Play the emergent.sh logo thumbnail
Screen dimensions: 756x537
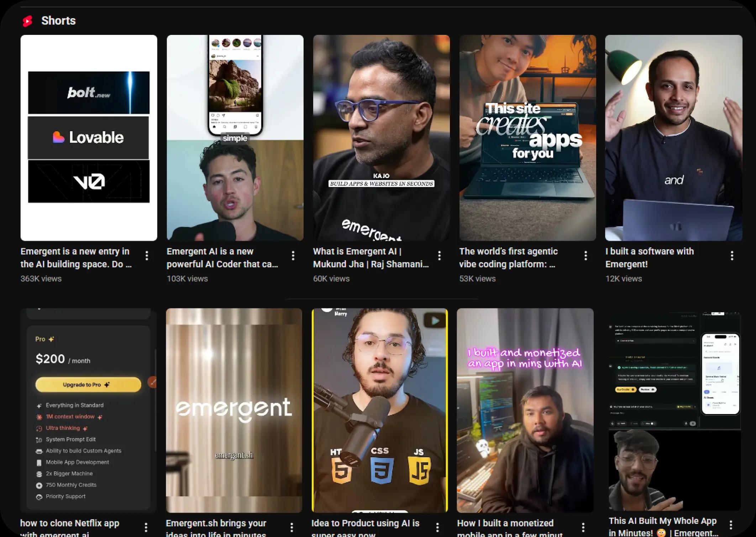pos(234,411)
